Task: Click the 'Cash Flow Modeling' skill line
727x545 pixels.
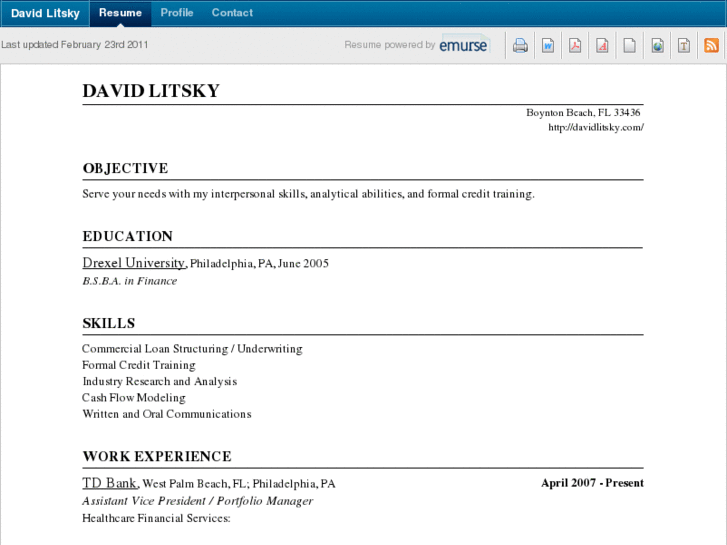Action: 134,398
